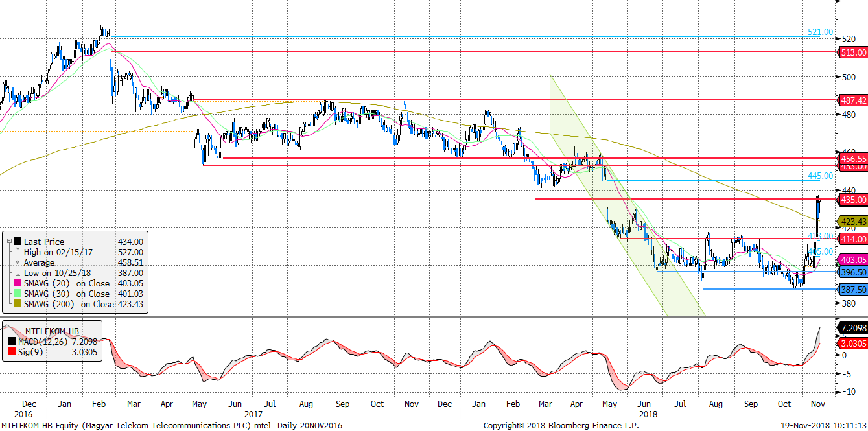The width and height of the screenshot is (868, 431).
Task: Click the 414.00 red price level tag
Action: click(x=852, y=239)
